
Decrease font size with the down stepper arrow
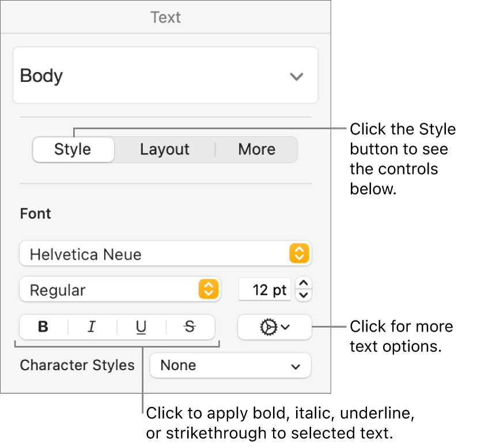click(x=304, y=295)
